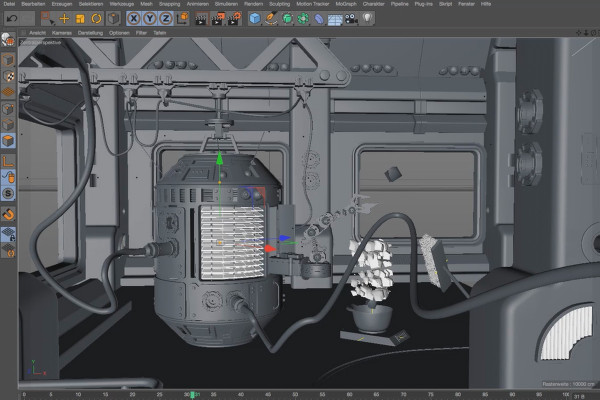600x400 pixels.
Task: Click the greyed-out Redo button
Action: click(x=28, y=18)
